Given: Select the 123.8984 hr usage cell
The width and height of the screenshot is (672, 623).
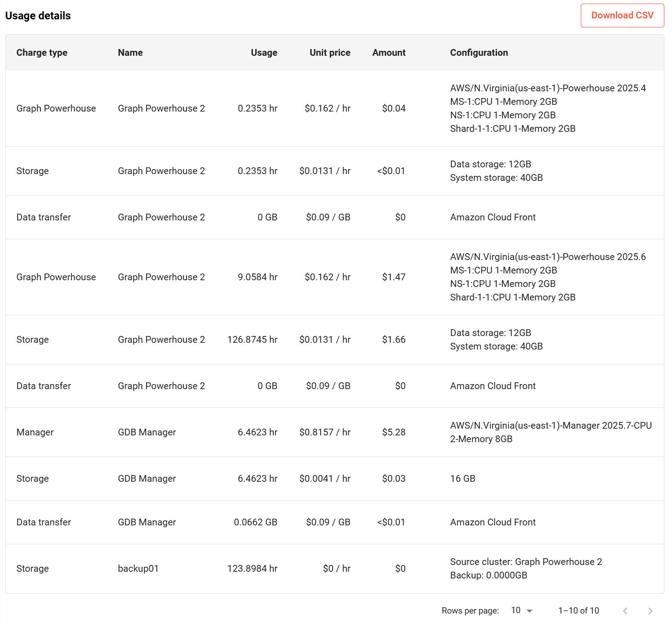Looking at the screenshot, I should pyautogui.click(x=252, y=569).
